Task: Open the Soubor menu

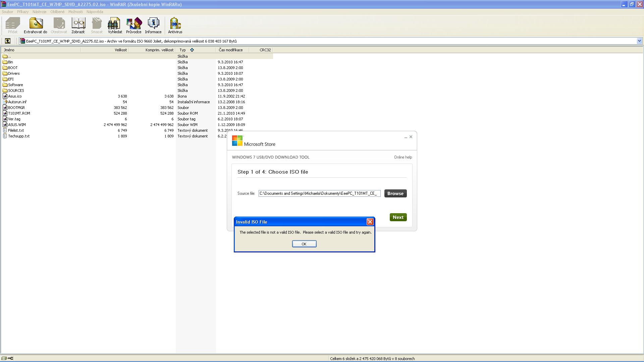Action: pos(7,12)
